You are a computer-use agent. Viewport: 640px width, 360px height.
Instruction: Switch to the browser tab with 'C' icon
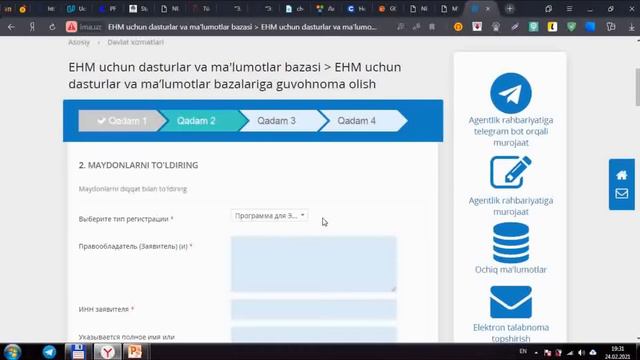click(x=356, y=9)
